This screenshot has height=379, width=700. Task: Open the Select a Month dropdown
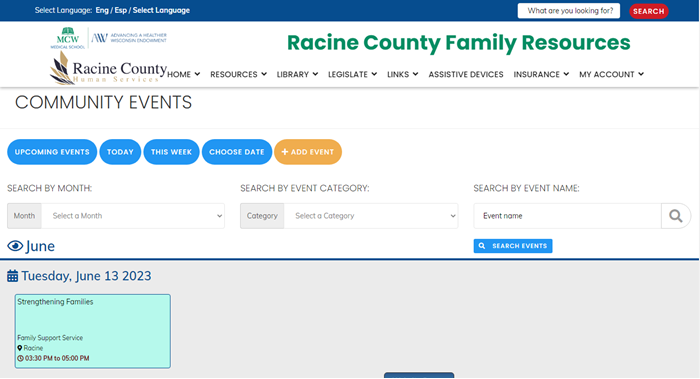point(133,216)
